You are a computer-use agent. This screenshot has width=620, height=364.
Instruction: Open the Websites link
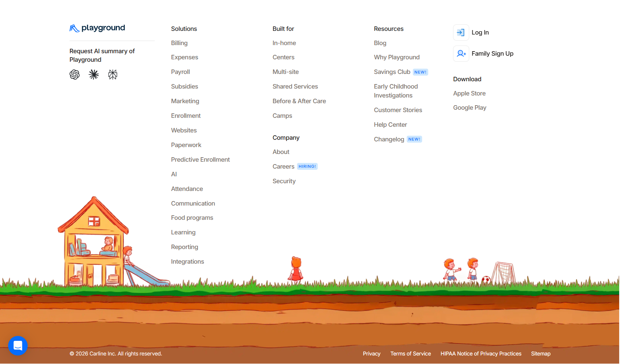tap(184, 130)
